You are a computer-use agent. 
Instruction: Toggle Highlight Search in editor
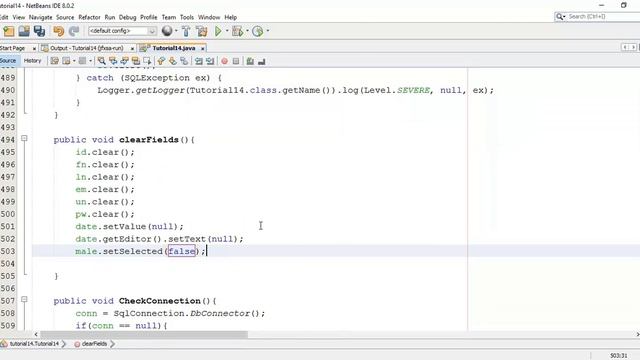pos(136,61)
